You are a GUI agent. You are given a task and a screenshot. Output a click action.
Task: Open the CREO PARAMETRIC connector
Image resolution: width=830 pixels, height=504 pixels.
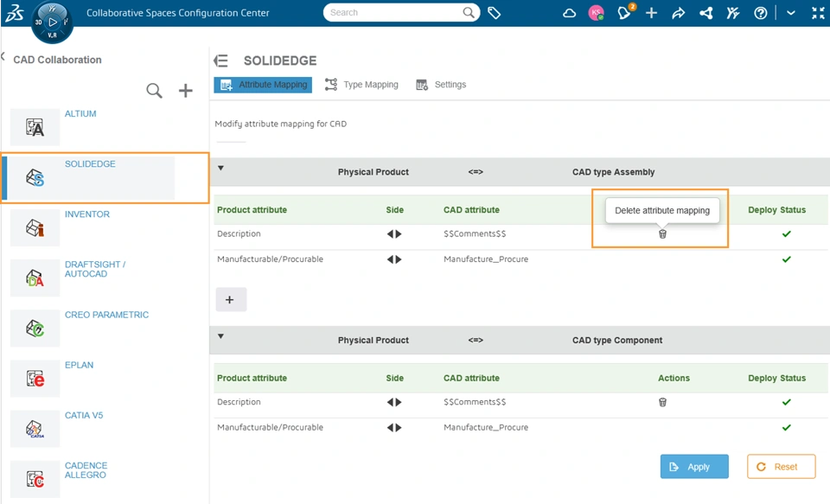[x=107, y=315]
